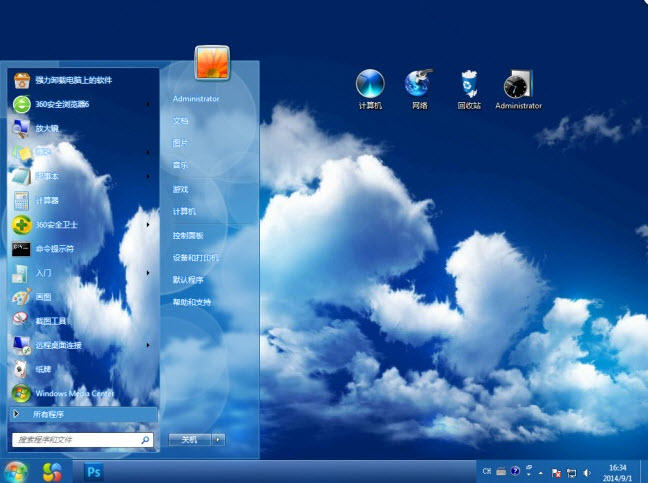This screenshot has height=483, width=648.
Task: Expand 360 Secure Browser 6 submenu arrow
Action: pyautogui.click(x=148, y=104)
